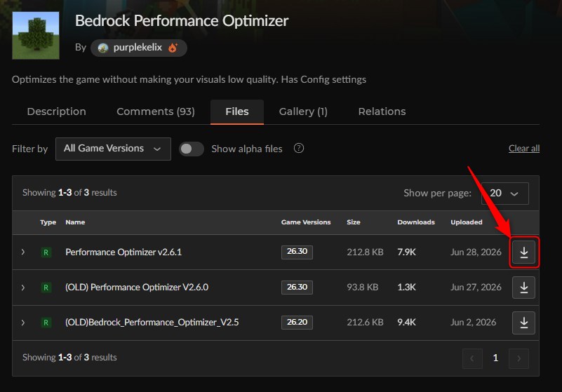Click the 7.9K downloads count
This screenshot has height=392, width=562.
coord(406,252)
